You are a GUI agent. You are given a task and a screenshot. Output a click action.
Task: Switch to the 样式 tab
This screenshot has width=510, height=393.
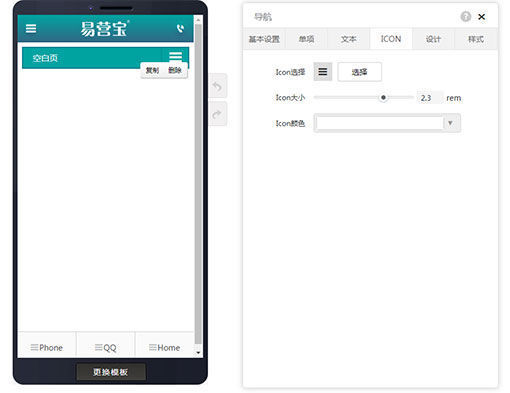(476, 39)
